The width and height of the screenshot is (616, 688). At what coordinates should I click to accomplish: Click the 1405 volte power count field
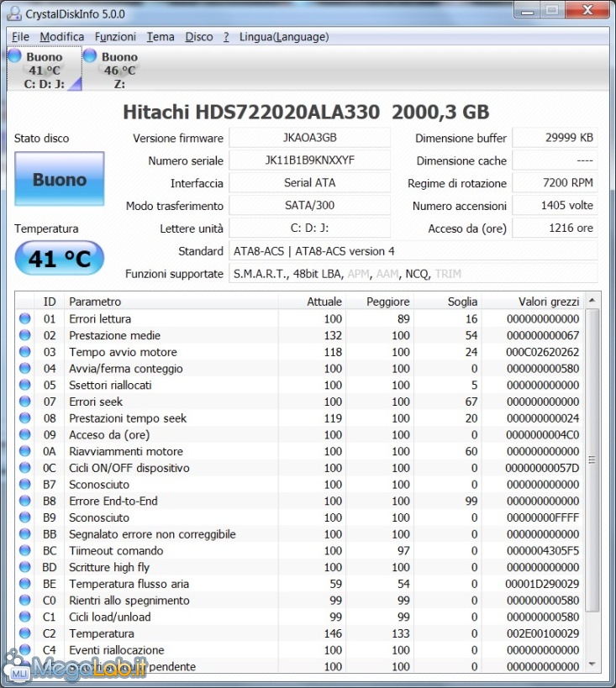[x=555, y=205]
